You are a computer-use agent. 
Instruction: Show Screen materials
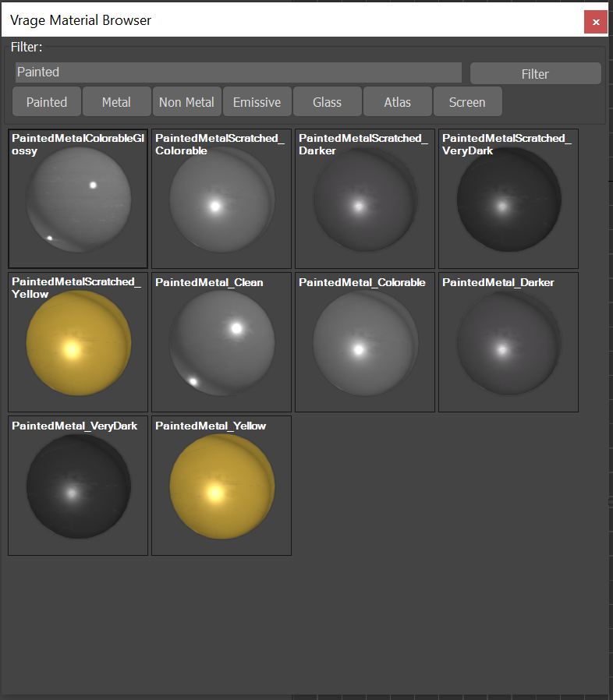pyautogui.click(x=467, y=102)
